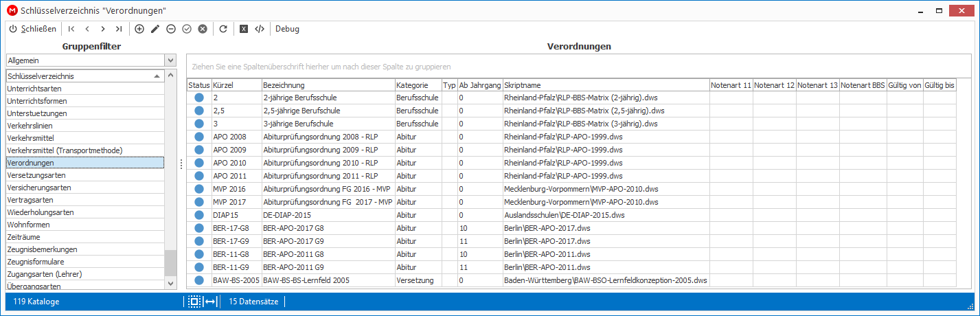Select Vertragsarten in the catalog list
Screen dimensions: 980x316
pos(85,200)
